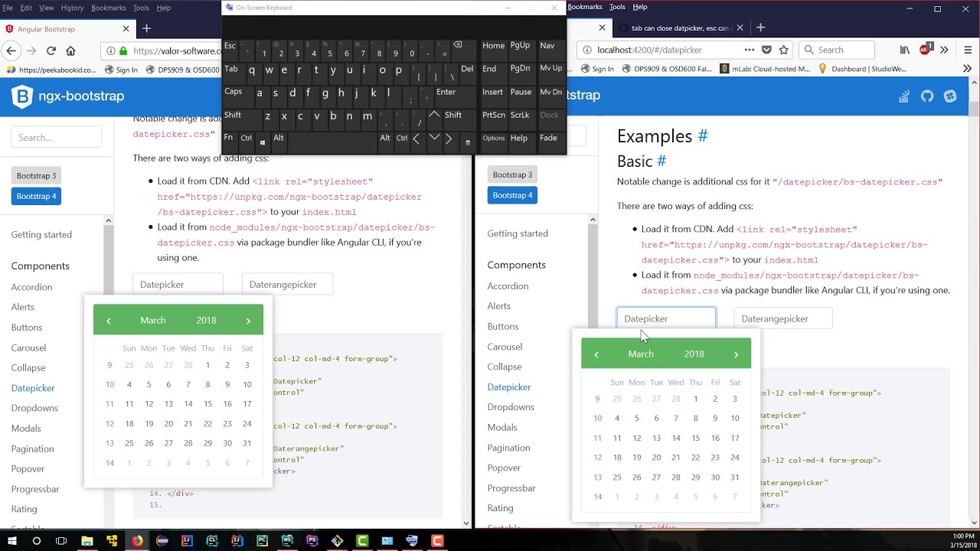The image size is (980, 551).
Task: Open GitHub icon in right ngx-bootstrap header
Action: tap(927, 96)
